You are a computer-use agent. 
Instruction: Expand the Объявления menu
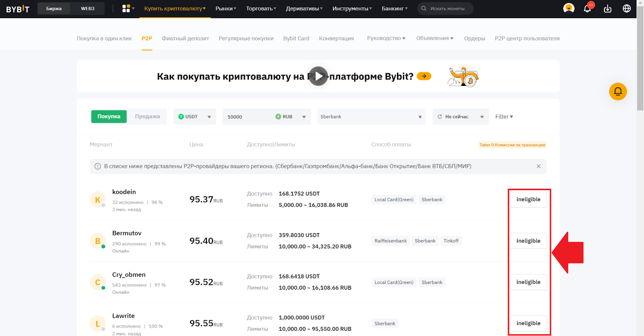[x=435, y=38]
